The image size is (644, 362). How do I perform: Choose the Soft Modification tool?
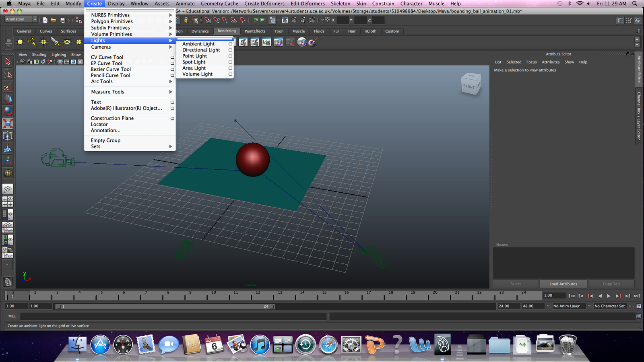pos(8,148)
